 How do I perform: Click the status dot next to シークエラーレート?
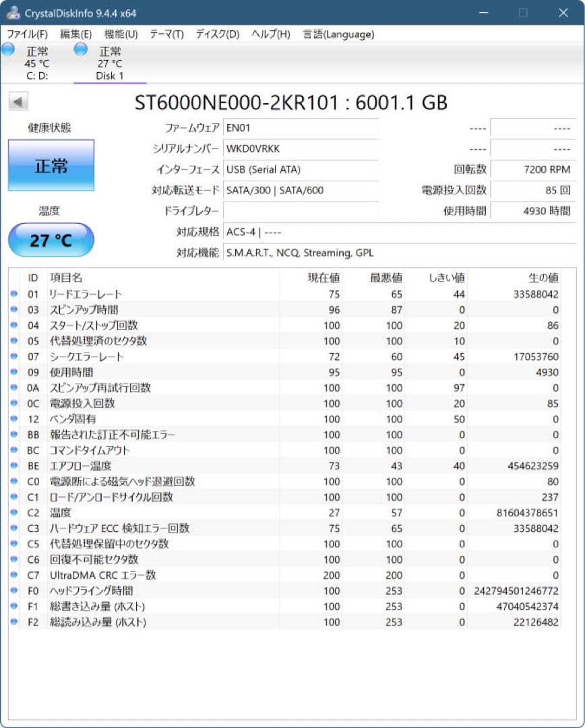point(15,357)
